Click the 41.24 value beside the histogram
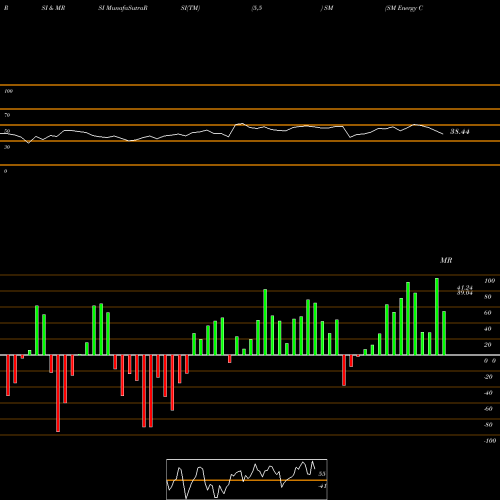 [x=465, y=287]
